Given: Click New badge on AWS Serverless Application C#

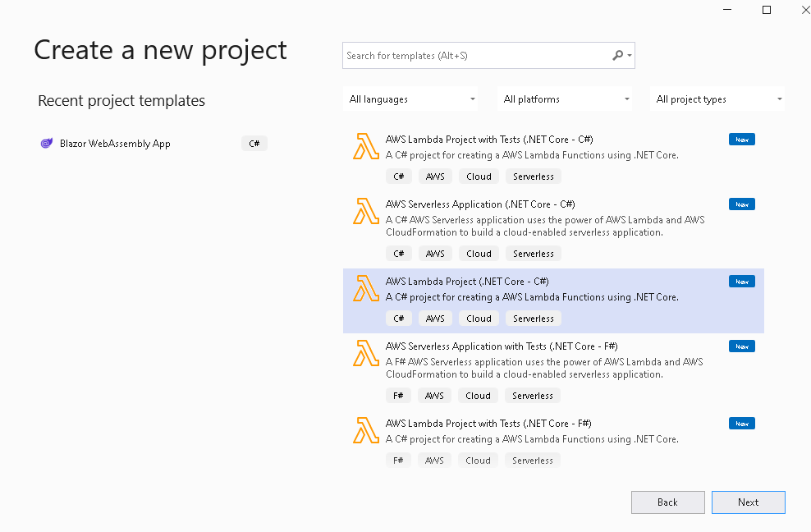Looking at the screenshot, I should (742, 204).
